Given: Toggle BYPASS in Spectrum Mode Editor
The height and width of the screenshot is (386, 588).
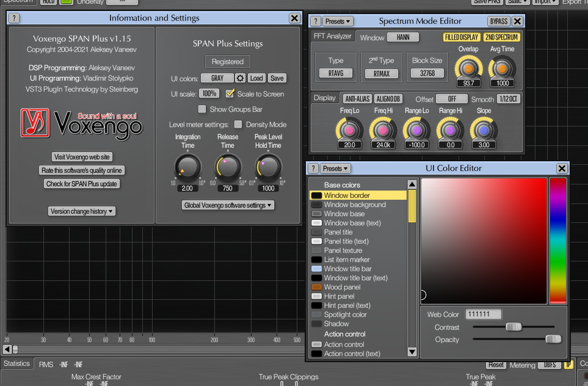Looking at the screenshot, I should [499, 21].
